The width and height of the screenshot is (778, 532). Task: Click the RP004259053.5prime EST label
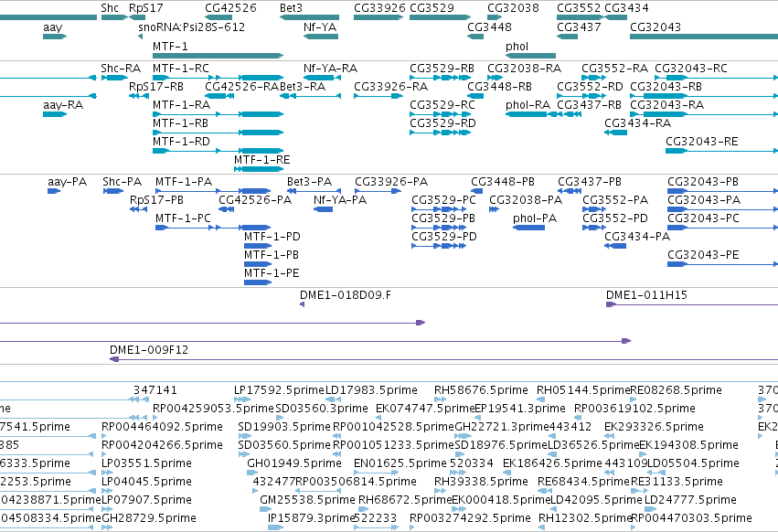click(x=213, y=409)
